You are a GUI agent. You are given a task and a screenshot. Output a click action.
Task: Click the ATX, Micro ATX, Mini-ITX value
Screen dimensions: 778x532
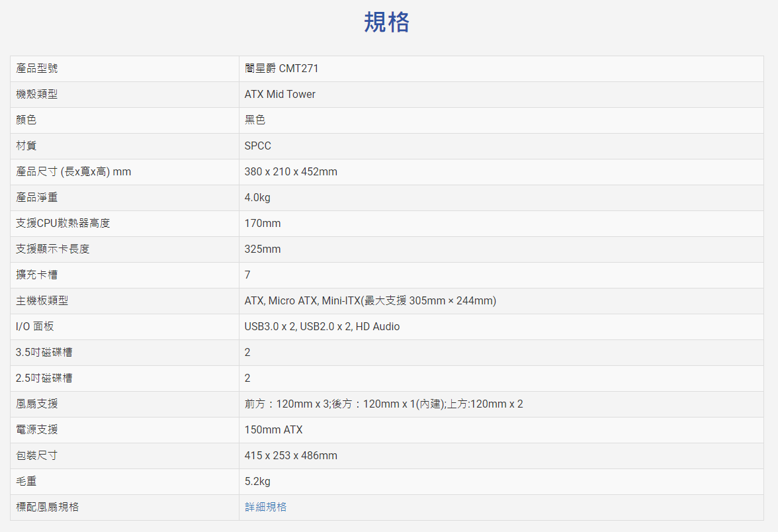click(x=370, y=300)
